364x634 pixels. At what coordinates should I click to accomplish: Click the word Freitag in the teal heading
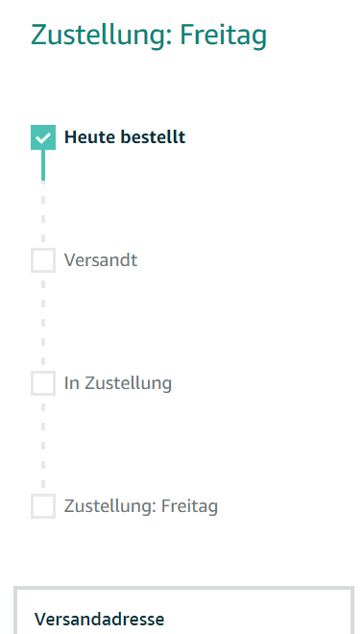coord(223,36)
